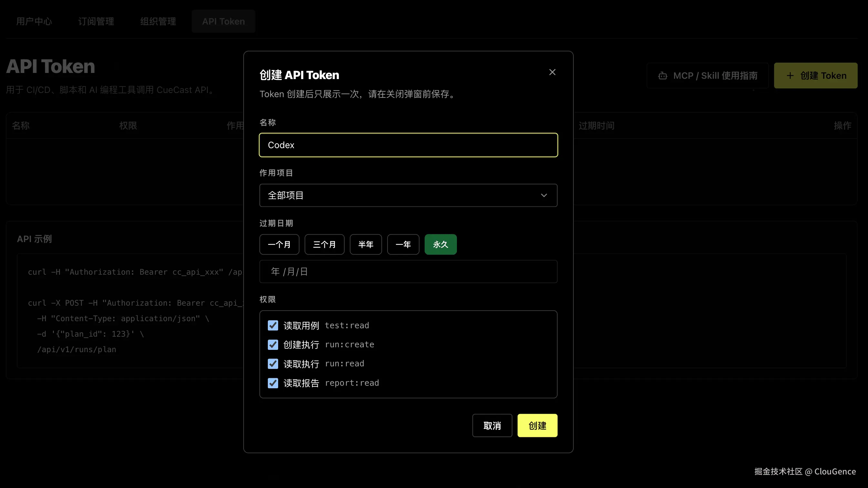Click the 名称 column header in the table
This screenshot has width=868, height=488.
pyautogui.click(x=21, y=126)
